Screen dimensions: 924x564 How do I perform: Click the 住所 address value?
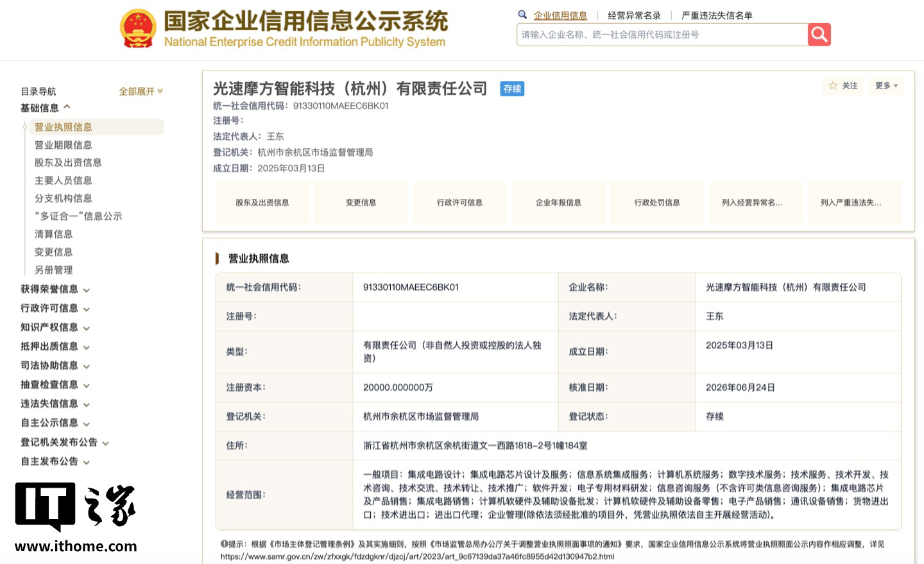click(475, 445)
